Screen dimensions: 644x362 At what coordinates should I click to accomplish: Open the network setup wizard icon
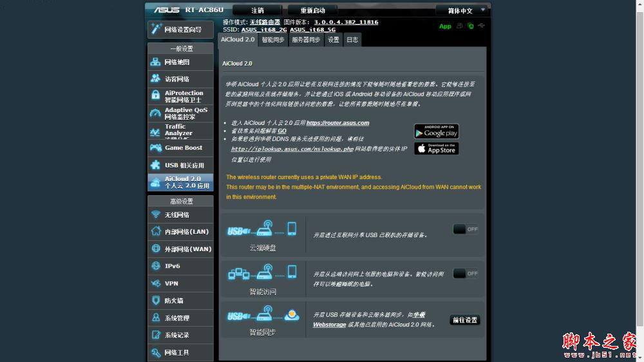156,29
